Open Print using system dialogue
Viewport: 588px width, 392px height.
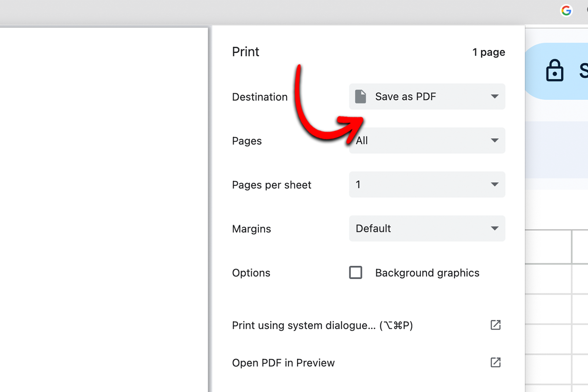click(323, 325)
